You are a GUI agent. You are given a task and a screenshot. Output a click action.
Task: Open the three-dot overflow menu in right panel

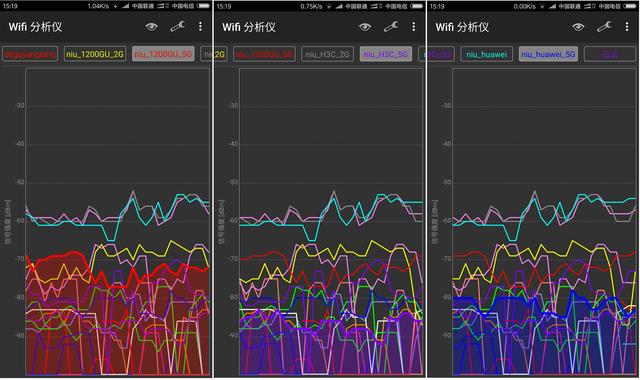coord(627,27)
